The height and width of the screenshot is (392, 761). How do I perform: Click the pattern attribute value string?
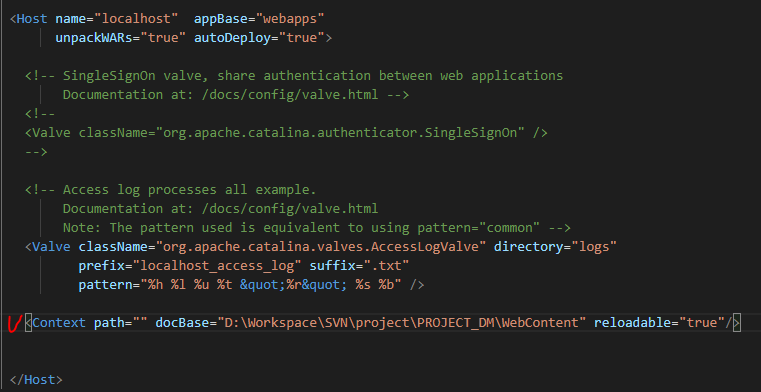271,284
